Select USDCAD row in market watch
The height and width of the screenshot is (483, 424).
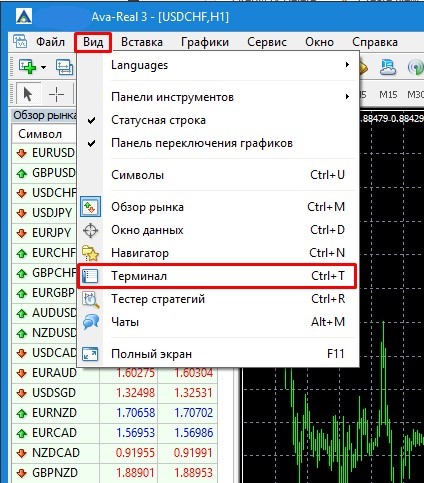pos(45,353)
